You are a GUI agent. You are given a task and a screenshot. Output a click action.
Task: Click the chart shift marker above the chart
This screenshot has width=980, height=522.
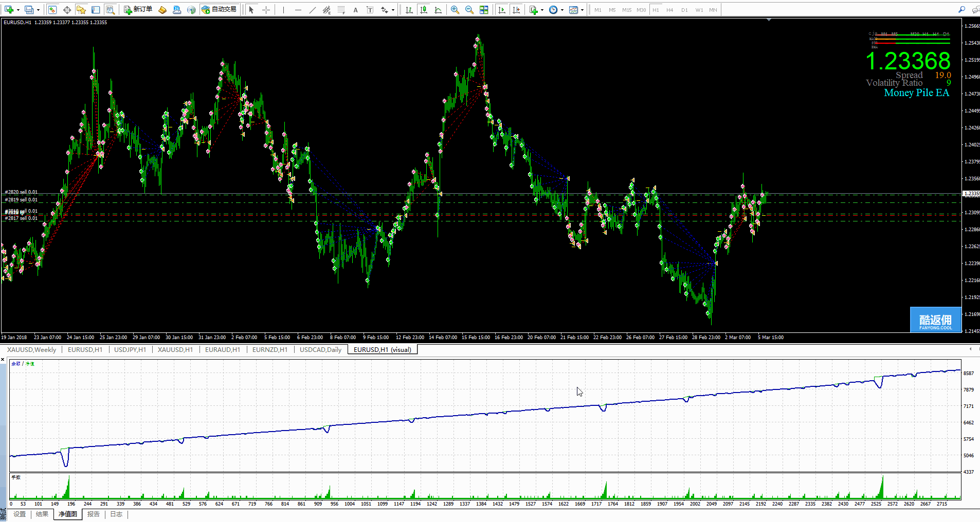tap(769, 20)
